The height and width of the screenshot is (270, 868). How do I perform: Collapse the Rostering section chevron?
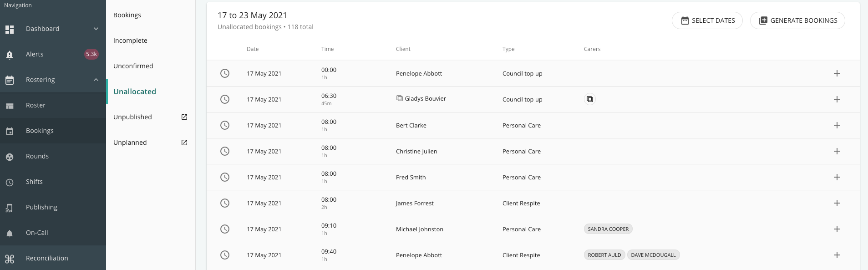click(x=96, y=80)
